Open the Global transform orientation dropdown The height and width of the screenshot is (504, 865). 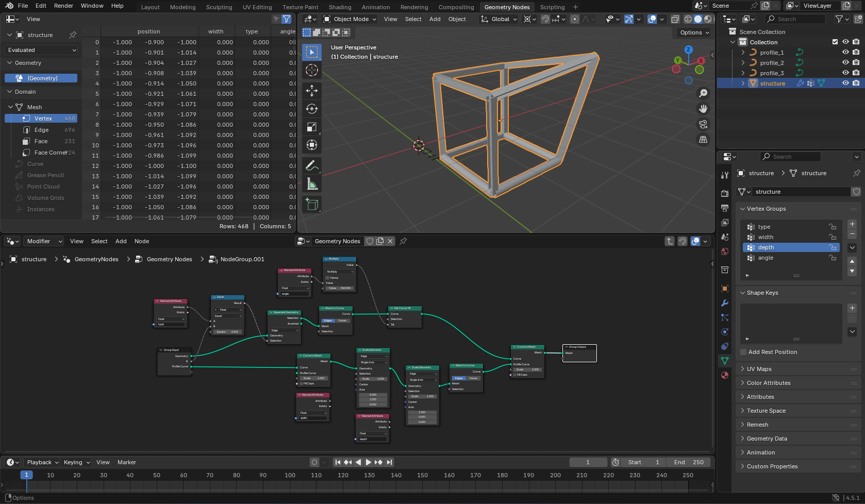coord(498,19)
